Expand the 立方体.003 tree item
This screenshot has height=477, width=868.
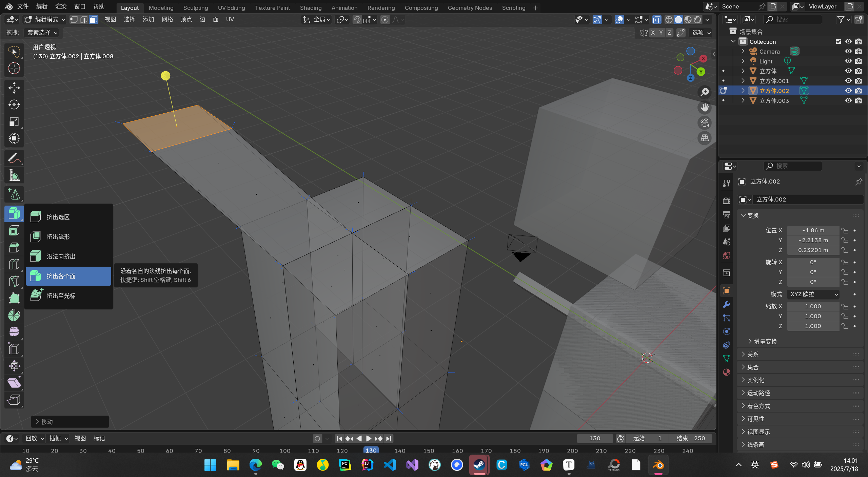(743, 100)
